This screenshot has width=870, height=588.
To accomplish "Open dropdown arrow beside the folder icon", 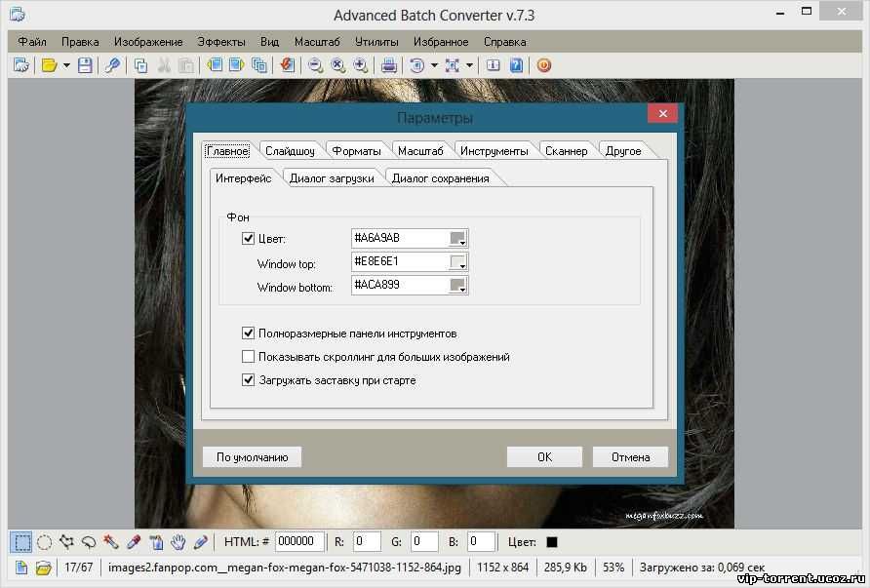I will click(66, 65).
